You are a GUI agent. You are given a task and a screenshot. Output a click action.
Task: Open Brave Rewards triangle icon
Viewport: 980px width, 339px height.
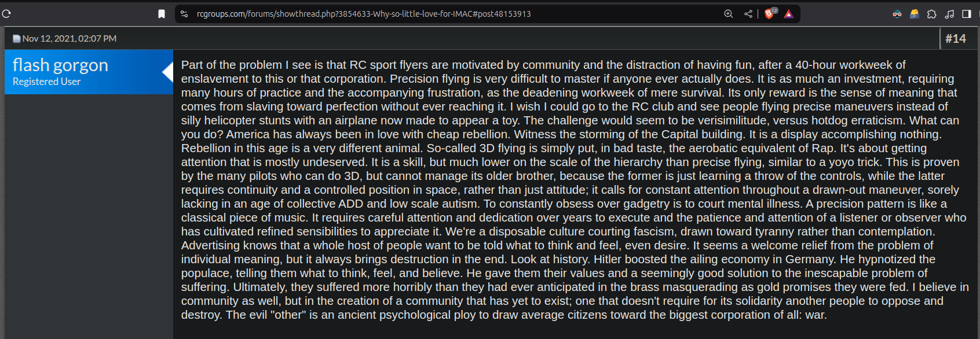[789, 14]
